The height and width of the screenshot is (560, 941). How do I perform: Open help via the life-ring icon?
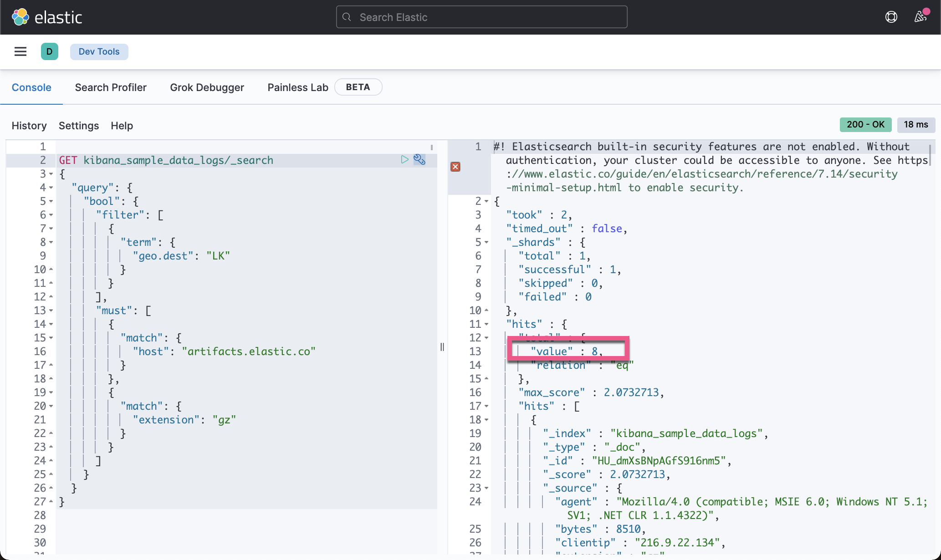(891, 16)
